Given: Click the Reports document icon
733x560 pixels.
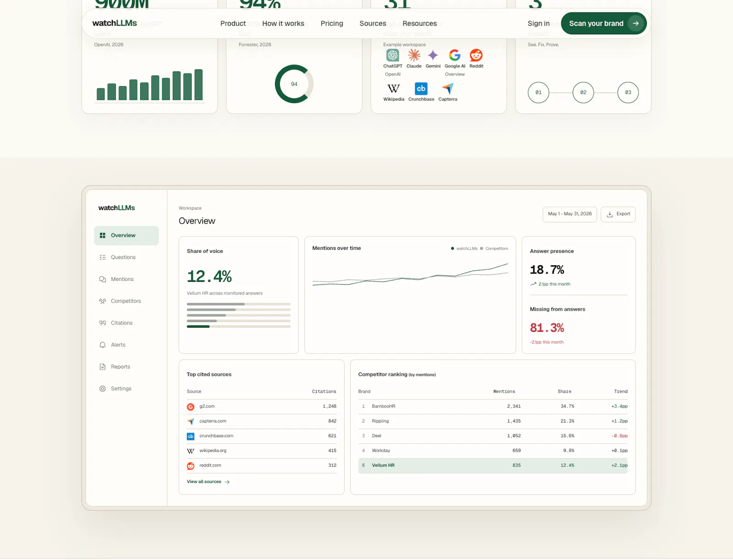Looking at the screenshot, I should coord(103,367).
